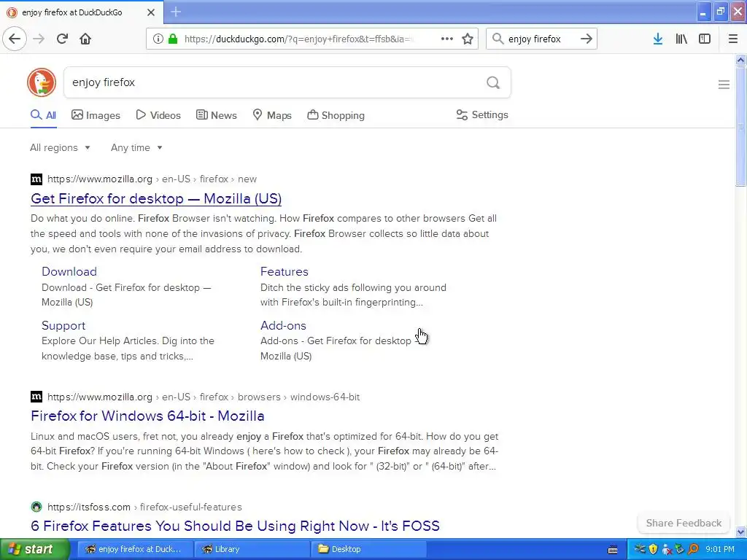Switch to Library window in taskbar
Image resolution: width=747 pixels, height=560 pixels.
click(x=252, y=549)
